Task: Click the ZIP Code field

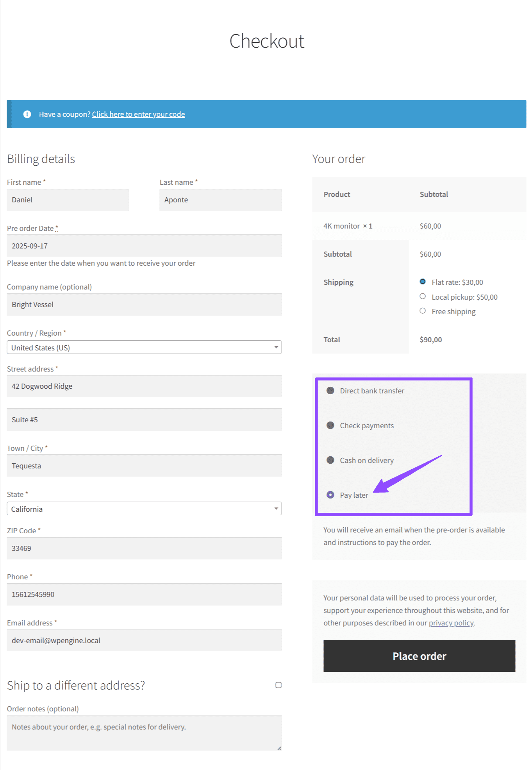Action: 144,548
